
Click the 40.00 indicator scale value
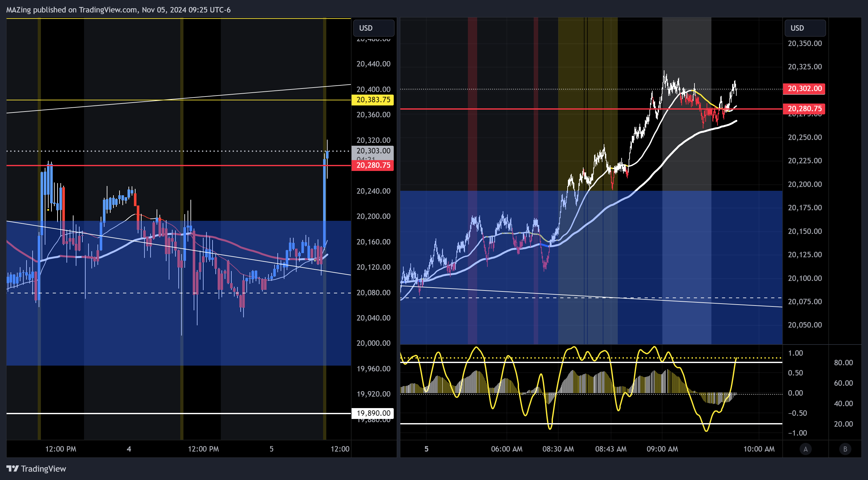pyautogui.click(x=843, y=404)
